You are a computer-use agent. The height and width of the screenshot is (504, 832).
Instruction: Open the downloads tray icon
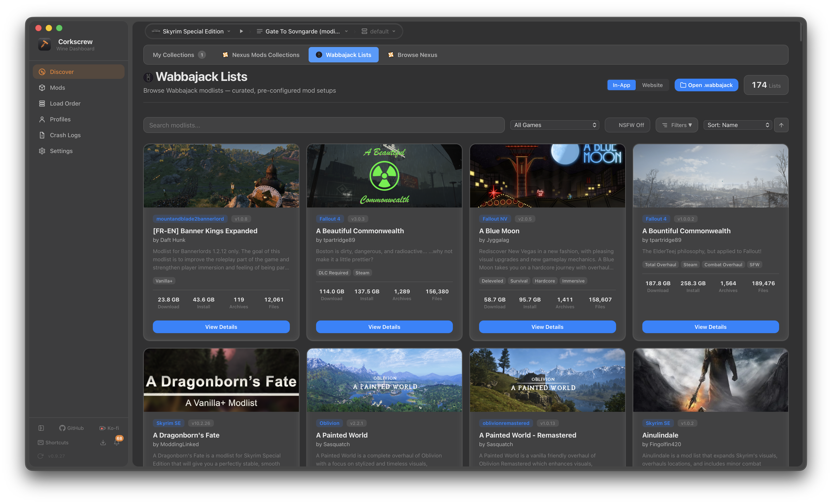coord(103,443)
